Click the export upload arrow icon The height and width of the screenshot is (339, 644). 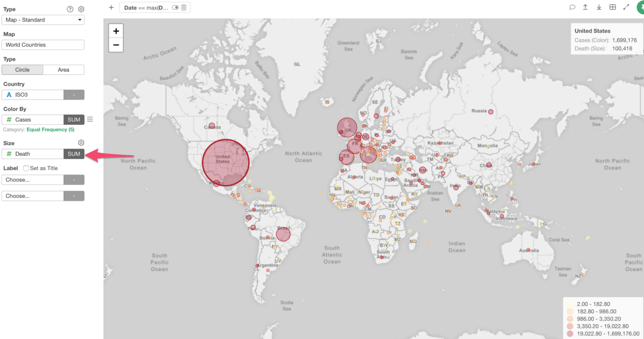click(x=586, y=7)
